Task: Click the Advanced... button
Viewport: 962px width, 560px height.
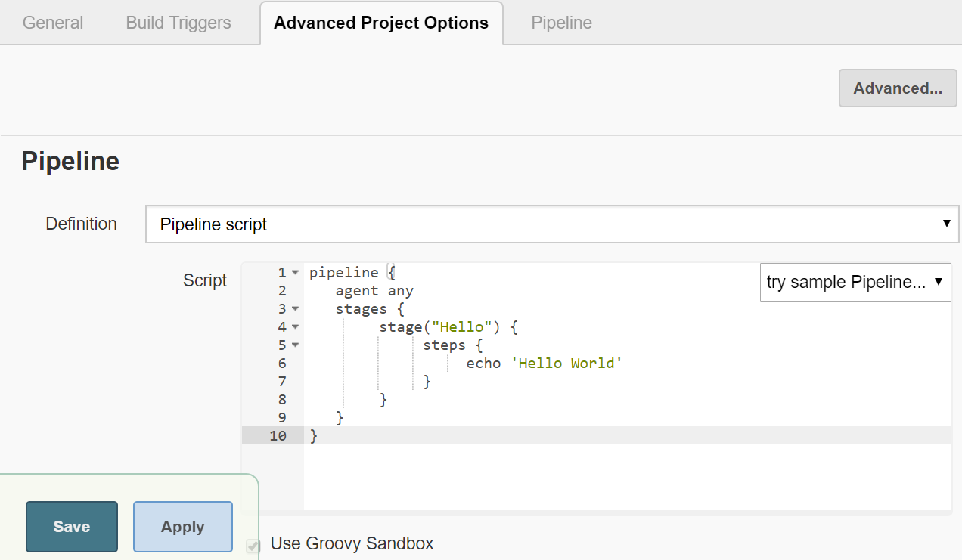Action: (x=898, y=88)
